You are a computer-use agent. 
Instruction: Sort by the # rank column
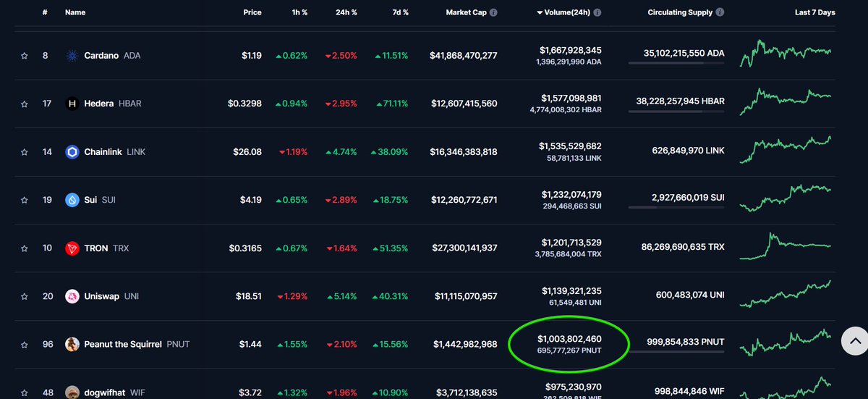[45, 13]
